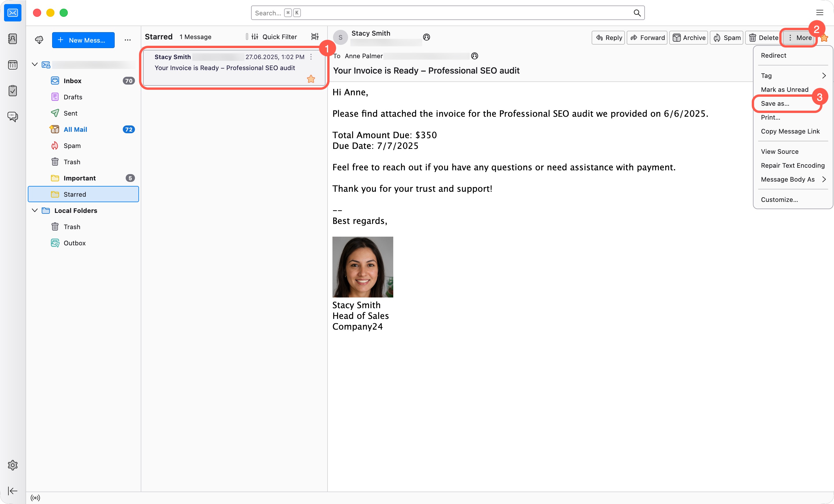The image size is (834, 504).
Task: Click the hamburger app menu icon
Action: click(820, 13)
